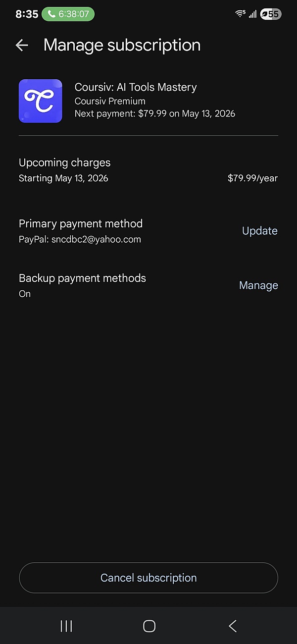Tap the Backup payment methods On status
The width and height of the screenshot is (297, 644).
pos(25,294)
